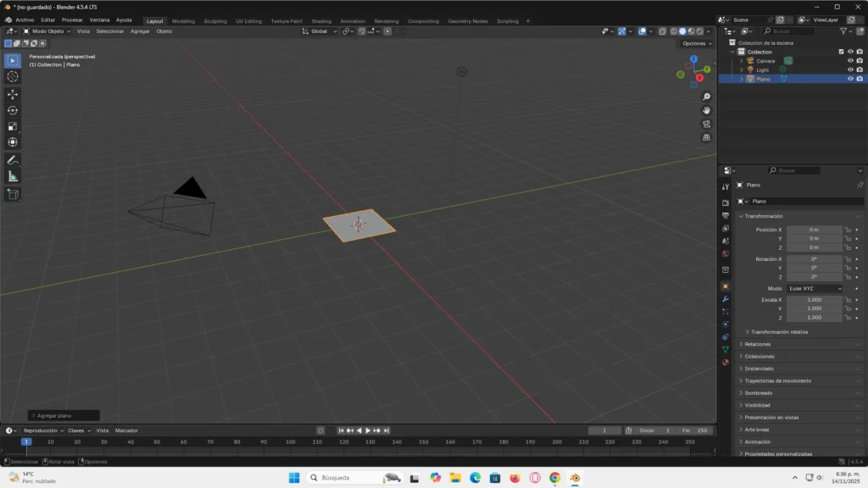Open the Modifiers wrench properties tab
The width and height of the screenshot is (868, 488).
pyautogui.click(x=726, y=299)
